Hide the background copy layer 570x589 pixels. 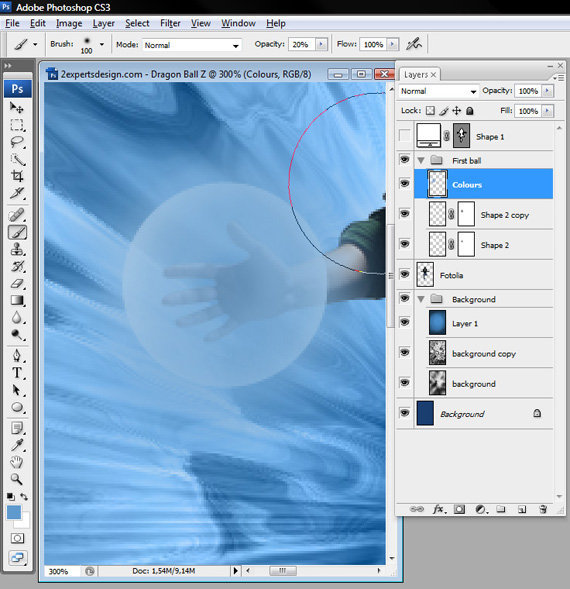[404, 353]
